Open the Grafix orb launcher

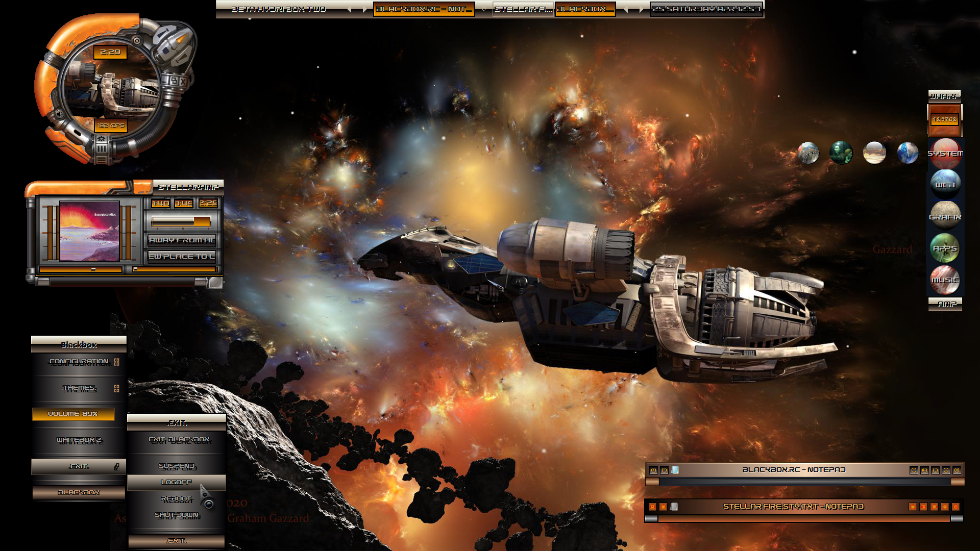tap(945, 216)
